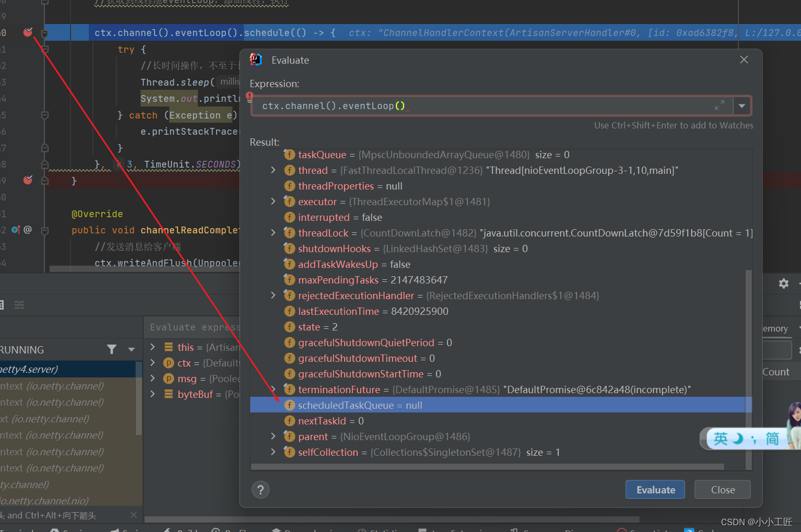Click the filter frames funnel icon
Screen dimensions: 801x532
(112, 349)
